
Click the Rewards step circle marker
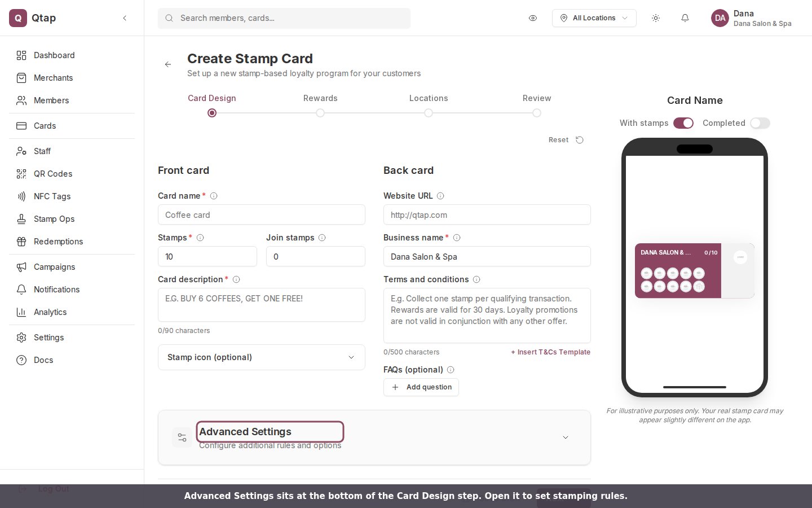click(320, 113)
